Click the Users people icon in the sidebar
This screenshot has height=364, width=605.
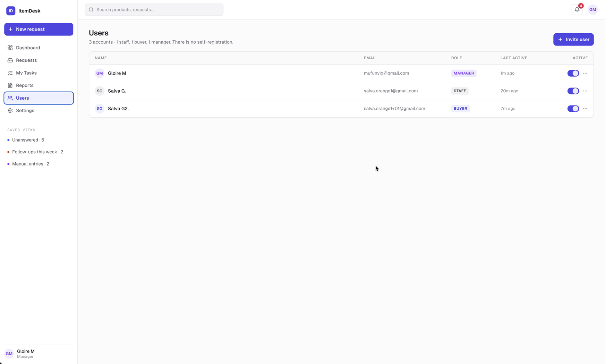coord(10,98)
